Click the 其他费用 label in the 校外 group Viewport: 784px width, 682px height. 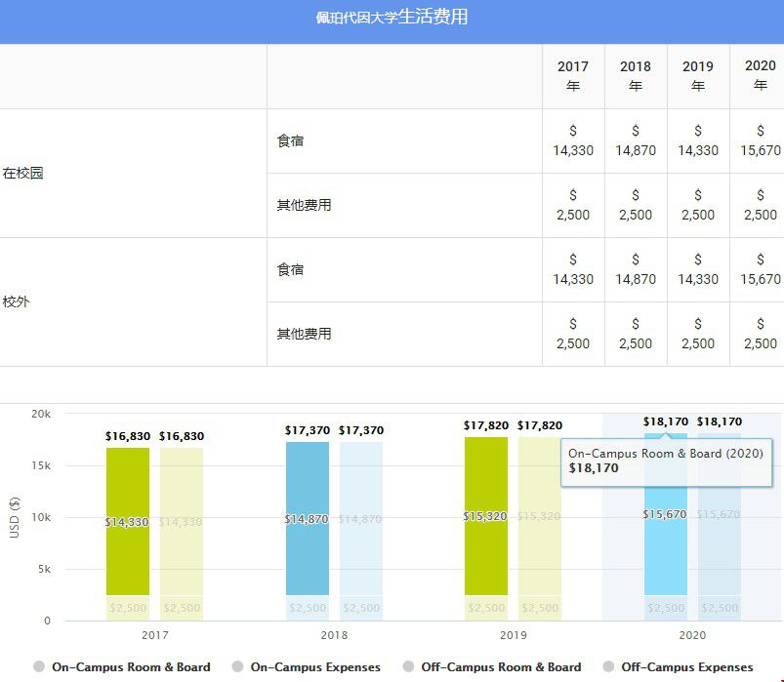(304, 334)
